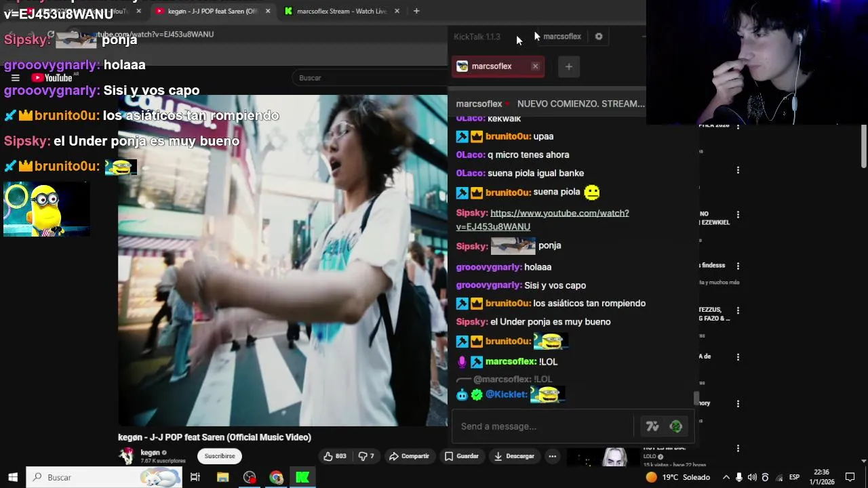The height and width of the screenshot is (488, 868).
Task: Click the KickTalk chat scrollbar thumb
Action: tap(696, 399)
